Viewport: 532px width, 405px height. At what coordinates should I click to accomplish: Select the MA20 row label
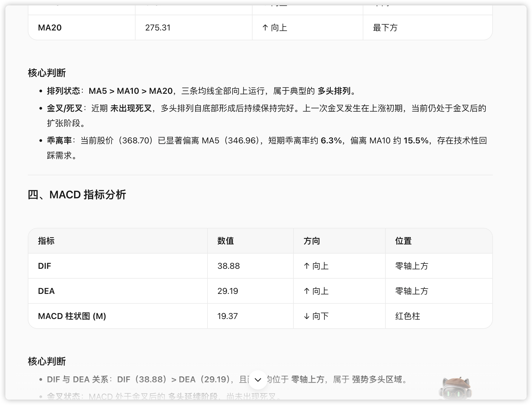50,28
